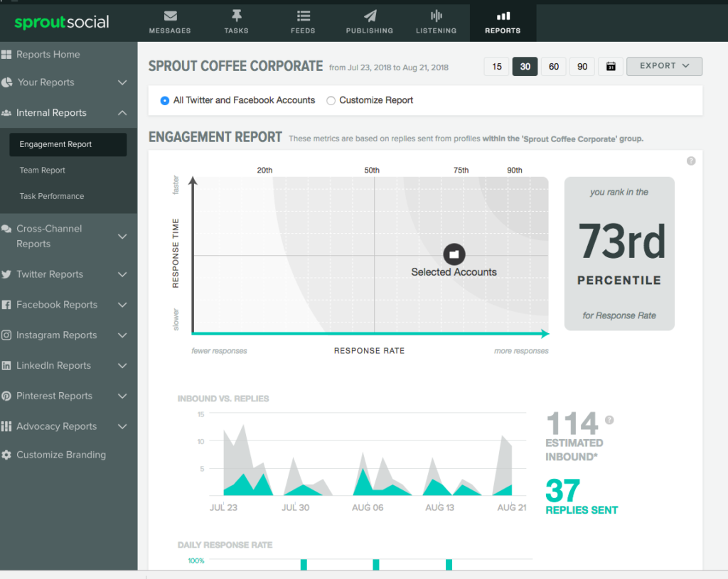Open Task Performance in sidebar
This screenshot has width=728, height=579.
point(51,196)
